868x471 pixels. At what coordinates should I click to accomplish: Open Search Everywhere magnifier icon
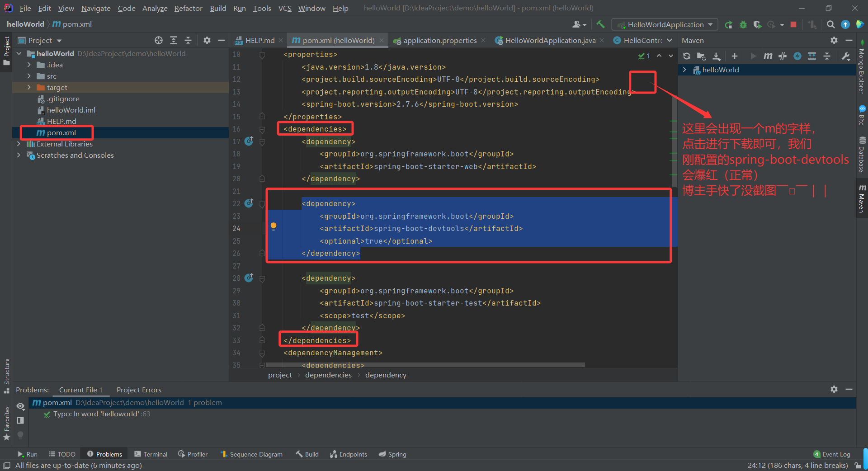[x=830, y=24]
